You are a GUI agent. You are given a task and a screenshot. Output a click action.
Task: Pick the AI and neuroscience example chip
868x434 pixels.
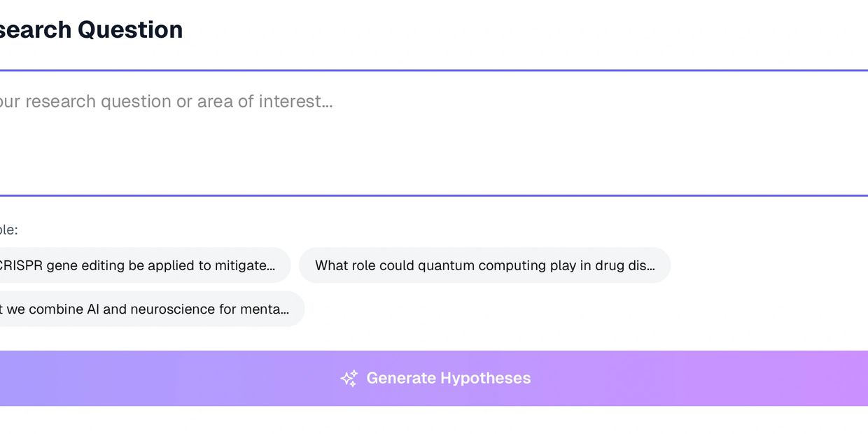(x=147, y=309)
